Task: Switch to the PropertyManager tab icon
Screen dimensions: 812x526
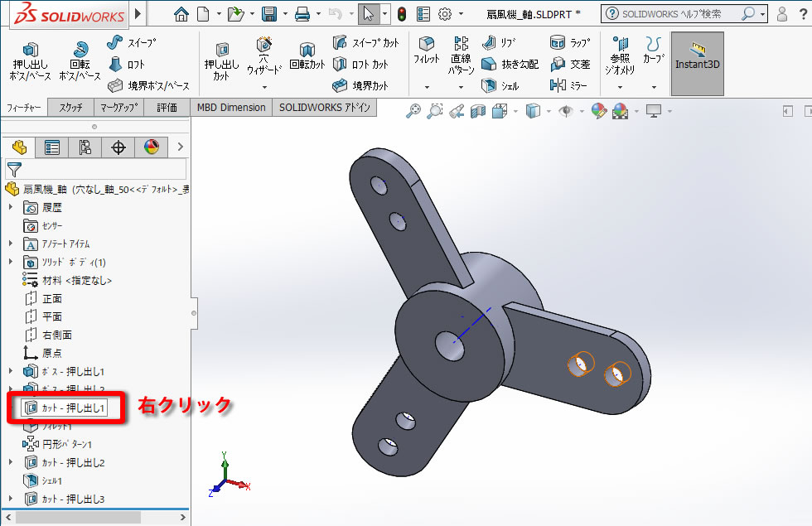Action: 51,147
